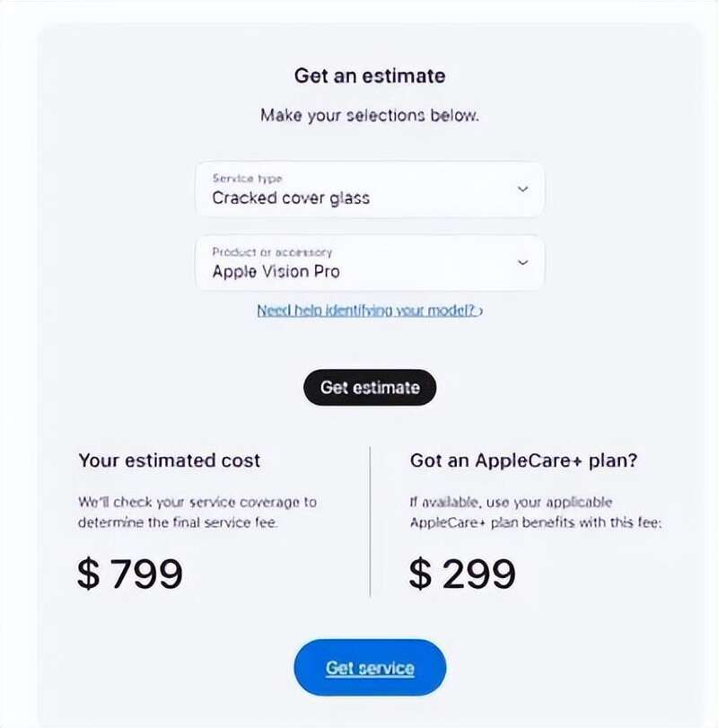Expand the Service type dropdown chevron
This screenshot has height=728, width=718.
pyautogui.click(x=523, y=189)
